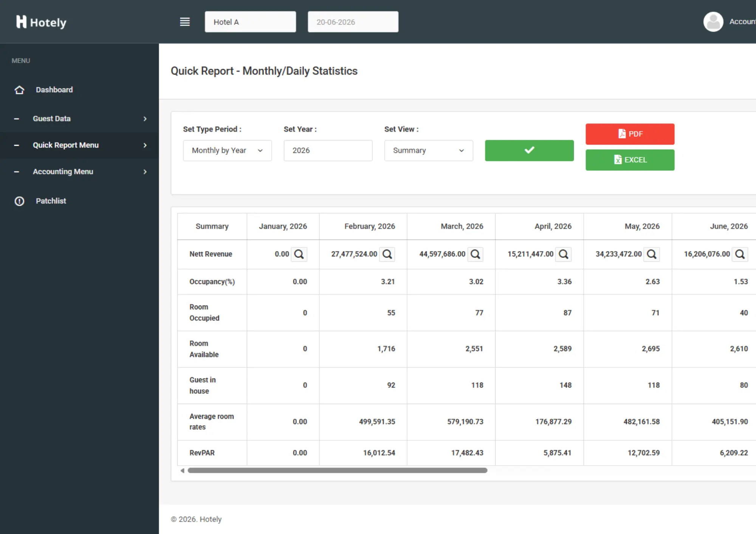Image resolution: width=756 pixels, height=534 pixels.
Task: Toggle the hamburger sidebar menu icon
Action: tap(185, 22)
